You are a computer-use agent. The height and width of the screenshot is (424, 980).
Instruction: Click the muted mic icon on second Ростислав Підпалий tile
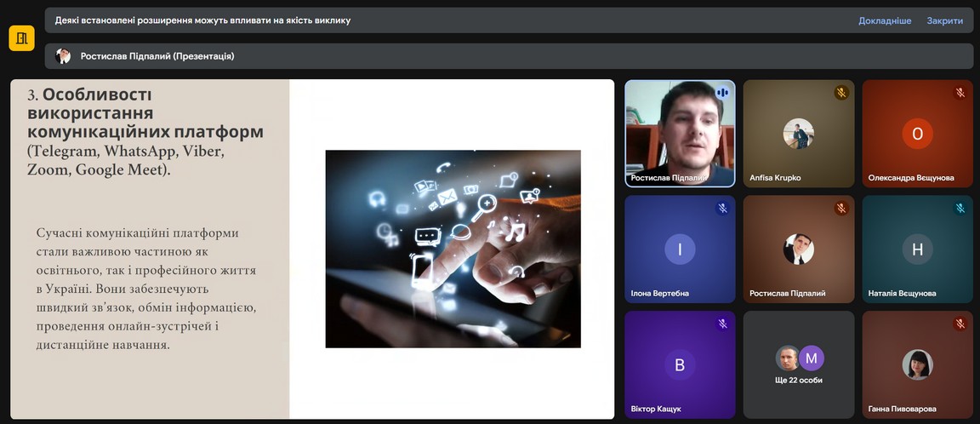coord(840,208)
